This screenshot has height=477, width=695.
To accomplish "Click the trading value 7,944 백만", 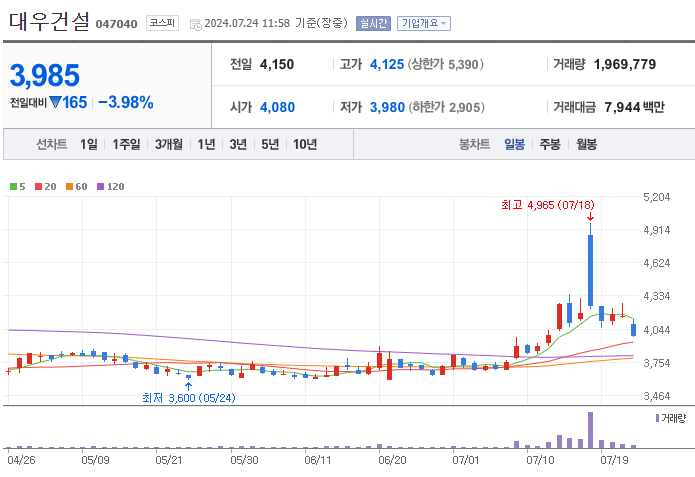I will pos(634,107).
